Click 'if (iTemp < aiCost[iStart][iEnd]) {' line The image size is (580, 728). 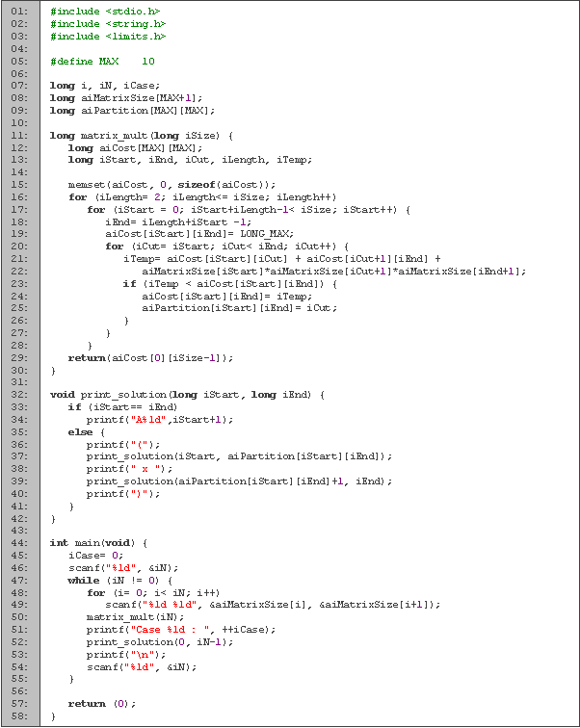click(230, 284)
